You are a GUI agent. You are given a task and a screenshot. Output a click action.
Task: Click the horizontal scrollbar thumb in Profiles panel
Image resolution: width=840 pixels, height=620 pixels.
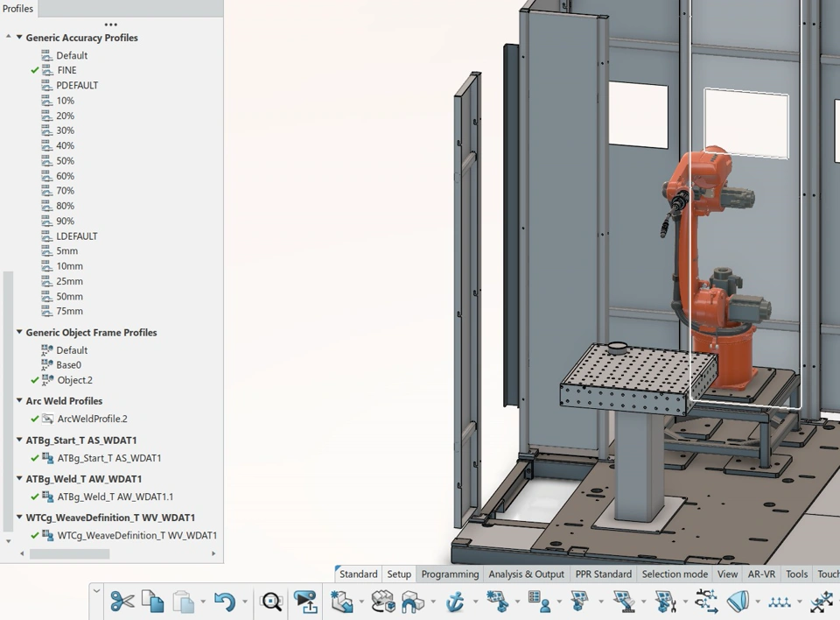(x=70, y=553)
